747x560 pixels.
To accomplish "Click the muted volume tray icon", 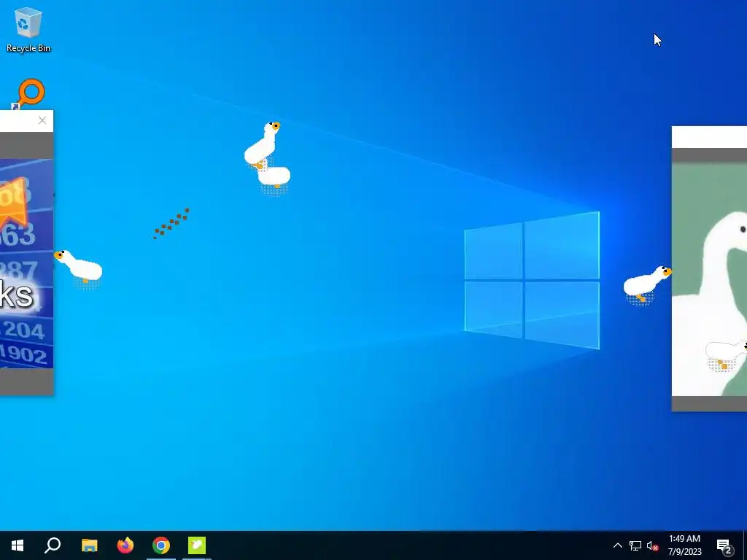I will [653, 545].
